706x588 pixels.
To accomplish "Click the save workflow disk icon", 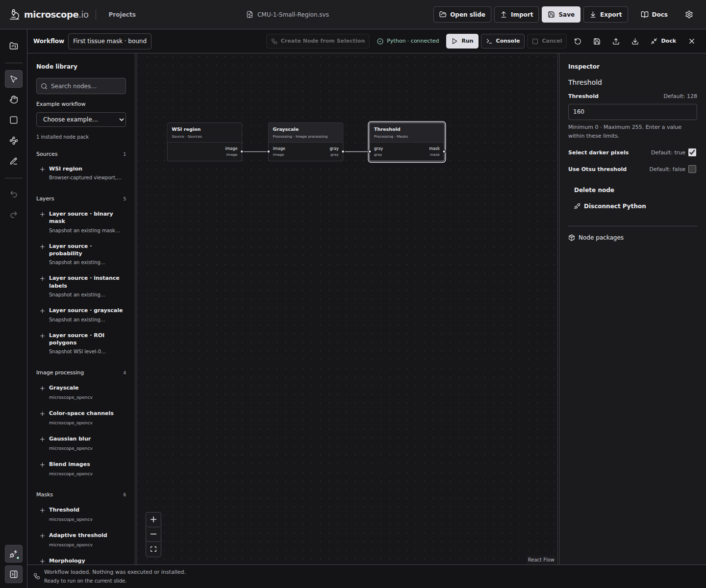I will click(x=597, y=41).
